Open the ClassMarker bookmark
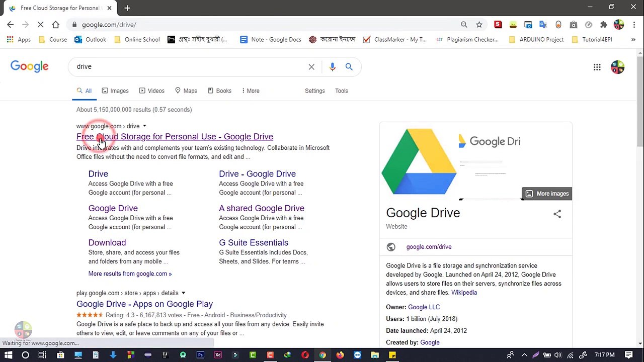The width and height of the screenshot is (644, 362). 394,40
